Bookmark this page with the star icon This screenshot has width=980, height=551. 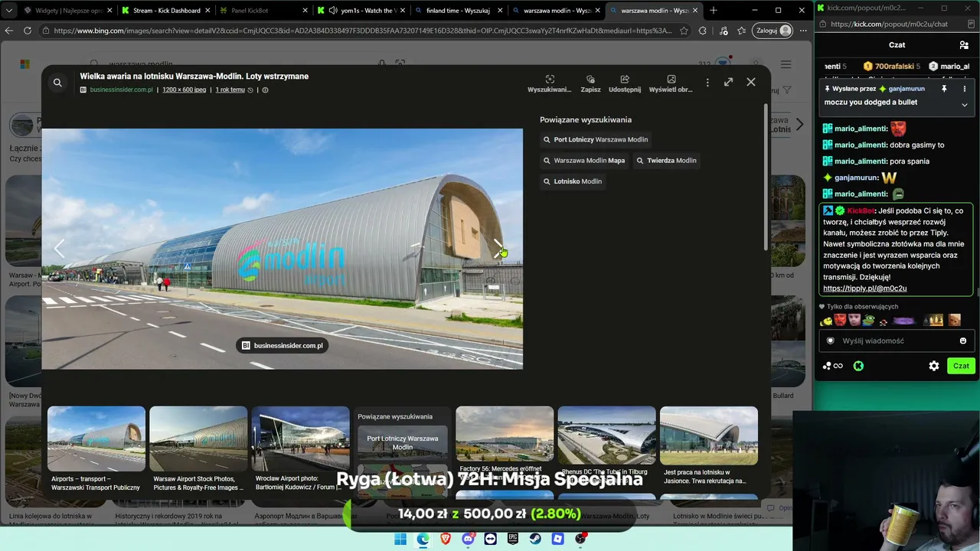pos(683,31)
